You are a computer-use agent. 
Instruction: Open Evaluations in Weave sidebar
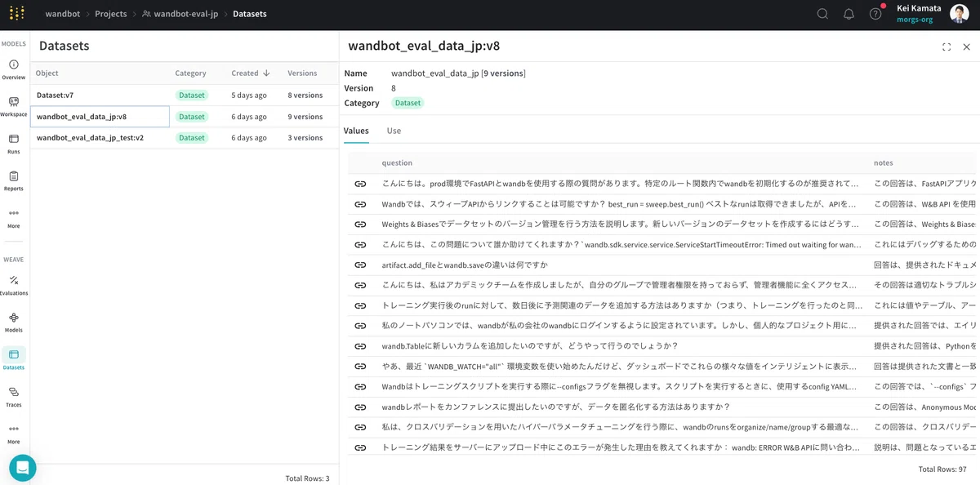(x=14, y=285)
